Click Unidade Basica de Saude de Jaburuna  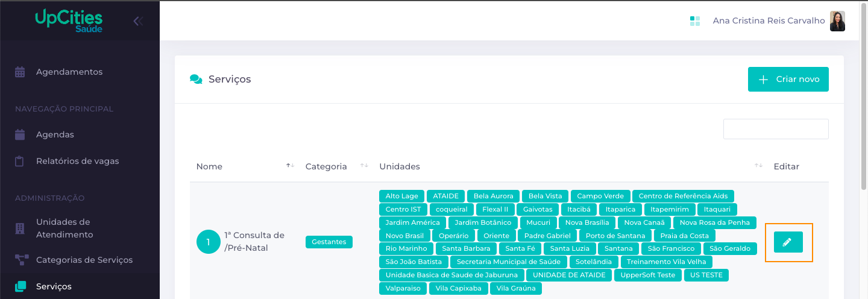(451, 275)
